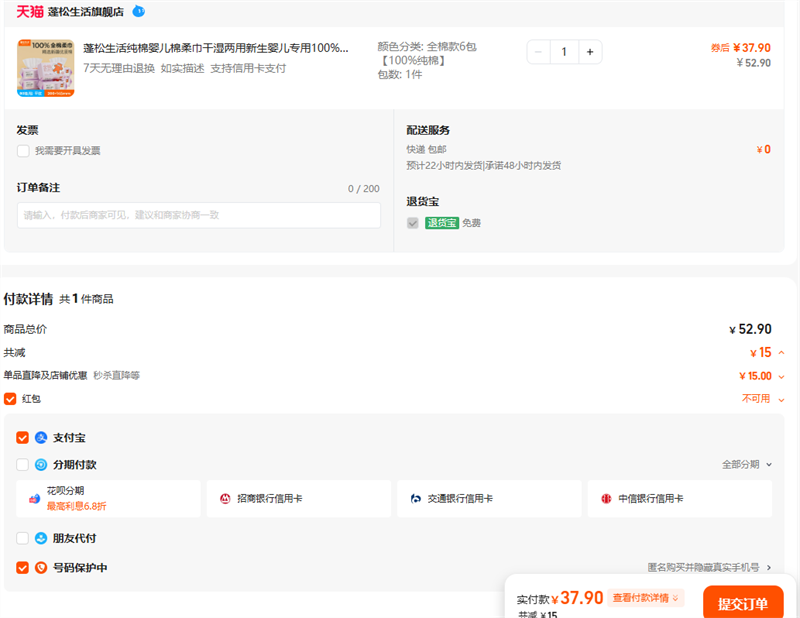Click the CITIC Bank credit card icon
This screenshot has width=800, height=618.
606,498
